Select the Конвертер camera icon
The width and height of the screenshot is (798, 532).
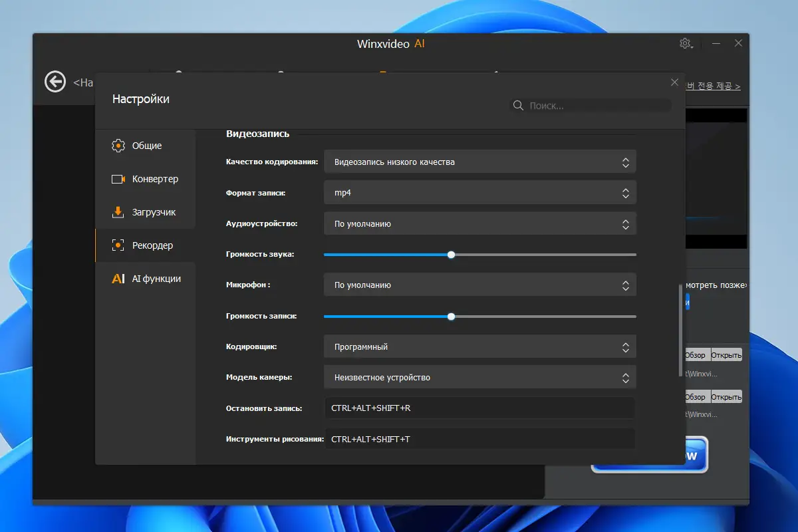coord(118,179)
